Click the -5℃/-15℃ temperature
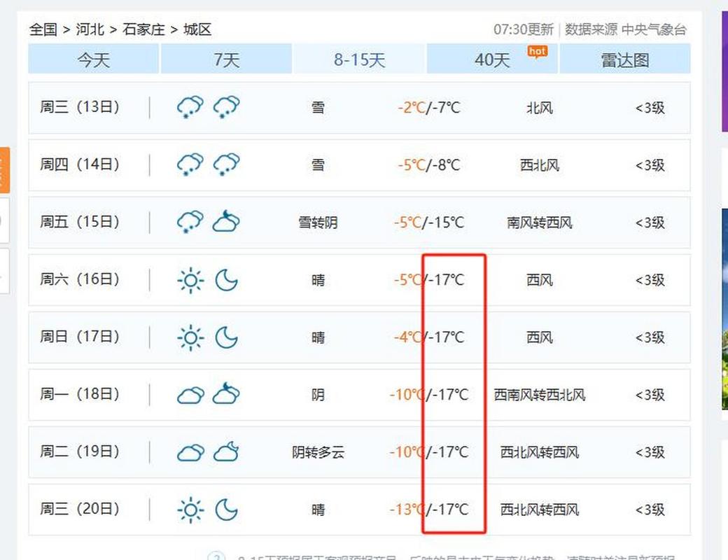The image size is (728, 560). pyautogui.click(x=429, y=223)
